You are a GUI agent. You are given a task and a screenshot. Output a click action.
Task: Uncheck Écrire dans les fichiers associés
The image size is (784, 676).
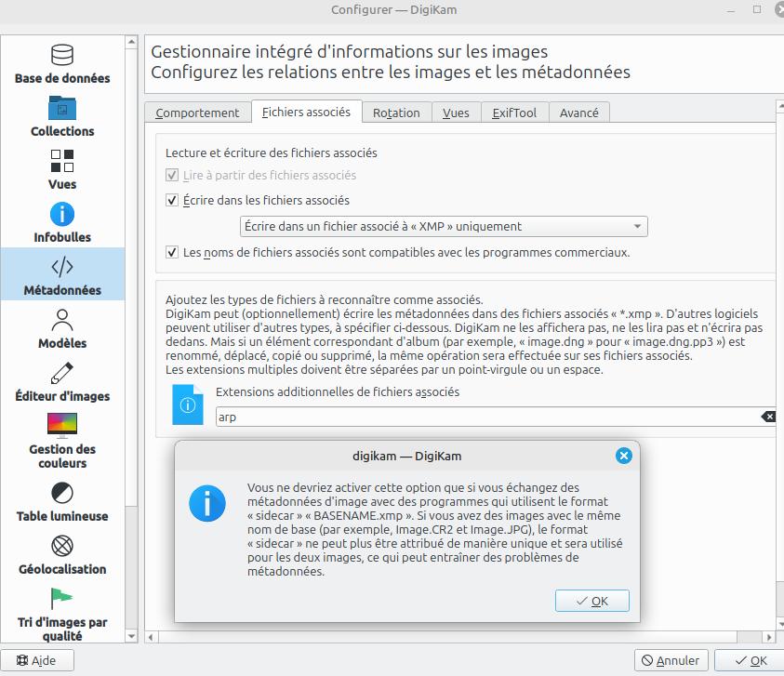(171, 200)
